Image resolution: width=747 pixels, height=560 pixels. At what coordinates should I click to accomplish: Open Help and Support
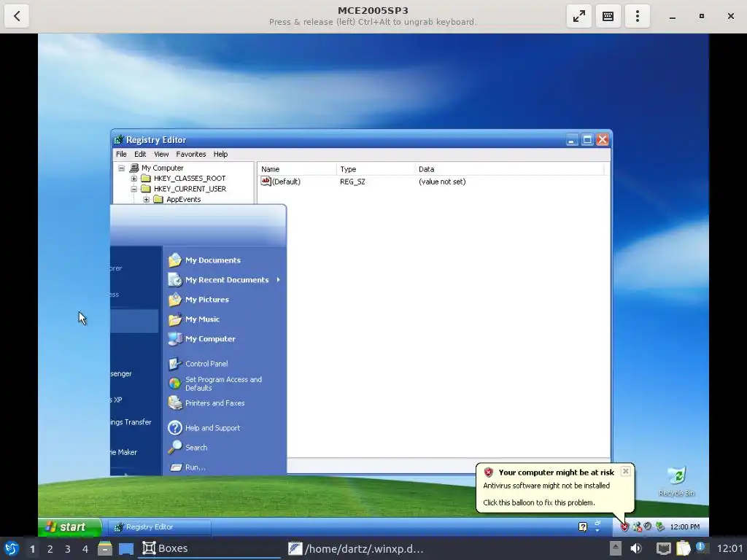pos(204,427)
